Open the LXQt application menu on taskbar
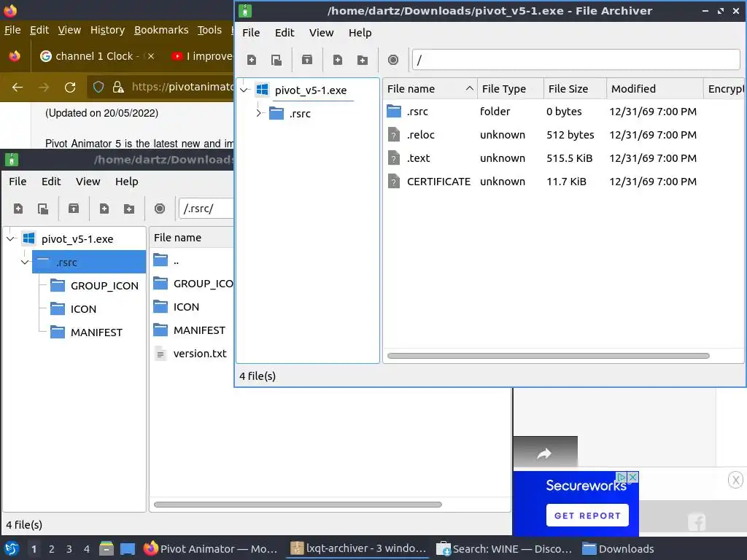This screenshot has width=747, height=560. coord(12,549)
